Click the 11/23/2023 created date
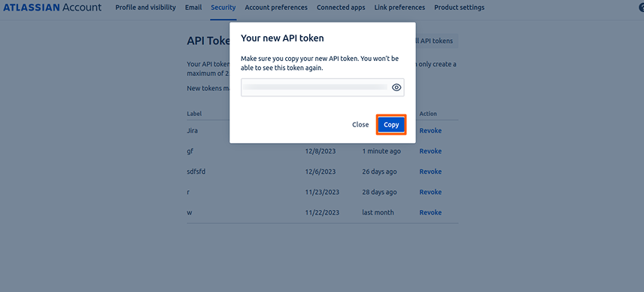Image resolution: width=644 pixels, height=292 pixels. tap(322, 192)
